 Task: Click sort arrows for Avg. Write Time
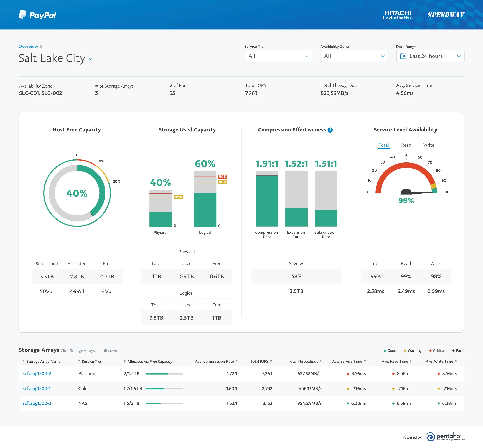click(456, 361)
